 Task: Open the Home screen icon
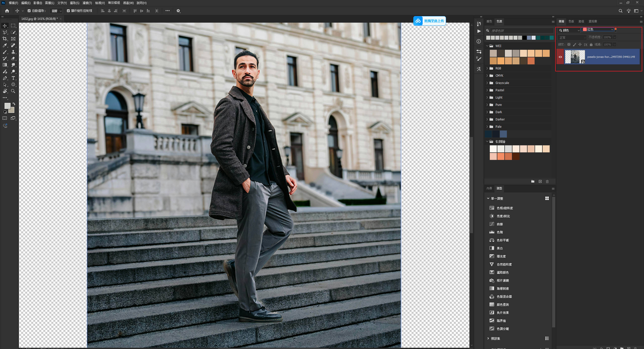click(x=7, y=11)
